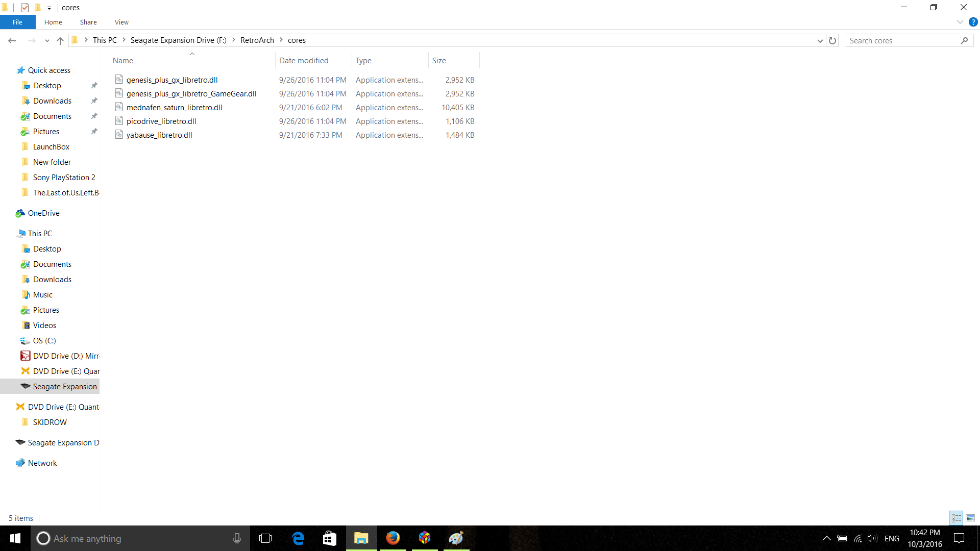Open volume control in system tray
The height and width of the screenshot is (551, 980).
[x=872, y=538]
